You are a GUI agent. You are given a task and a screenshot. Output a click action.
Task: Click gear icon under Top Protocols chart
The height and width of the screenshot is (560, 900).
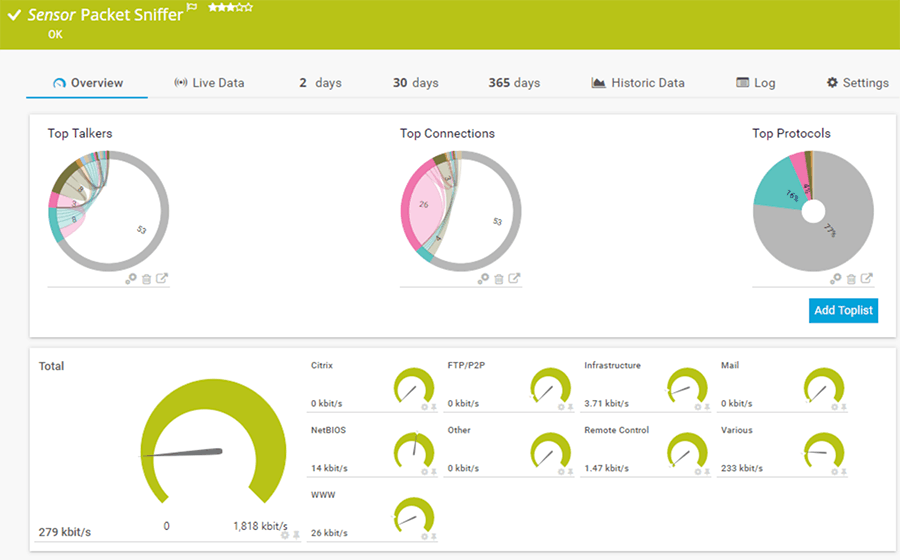[x=836, y=278]
